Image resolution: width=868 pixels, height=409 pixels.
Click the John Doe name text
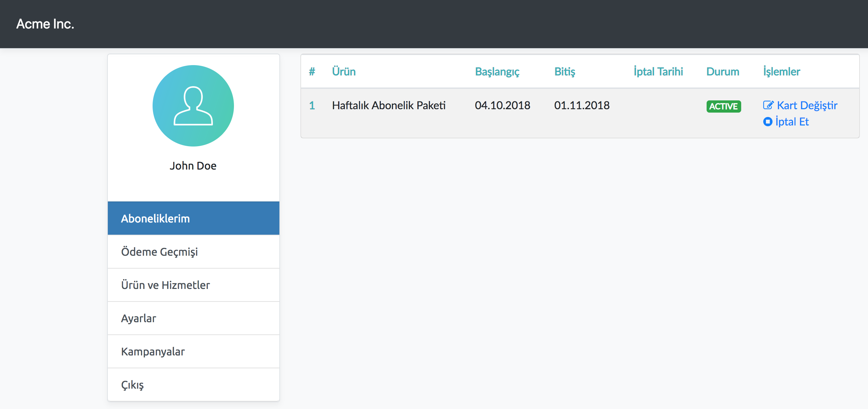coord(193,165)
